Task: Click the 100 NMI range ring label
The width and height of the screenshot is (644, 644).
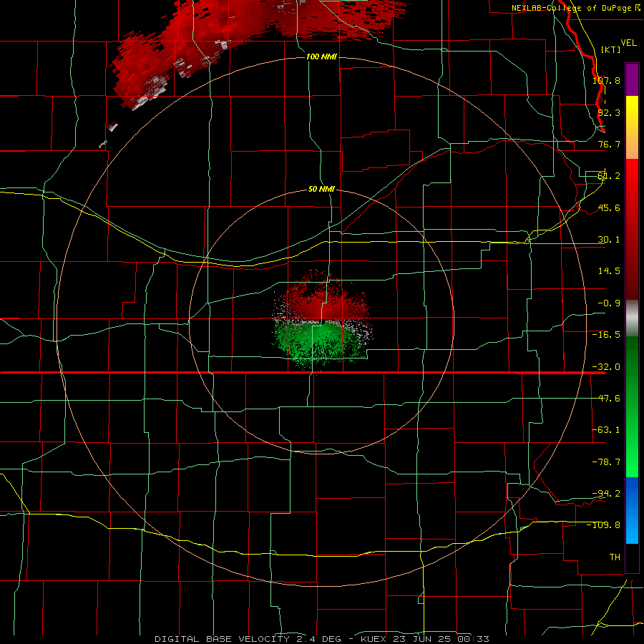Action: (321, 57)
